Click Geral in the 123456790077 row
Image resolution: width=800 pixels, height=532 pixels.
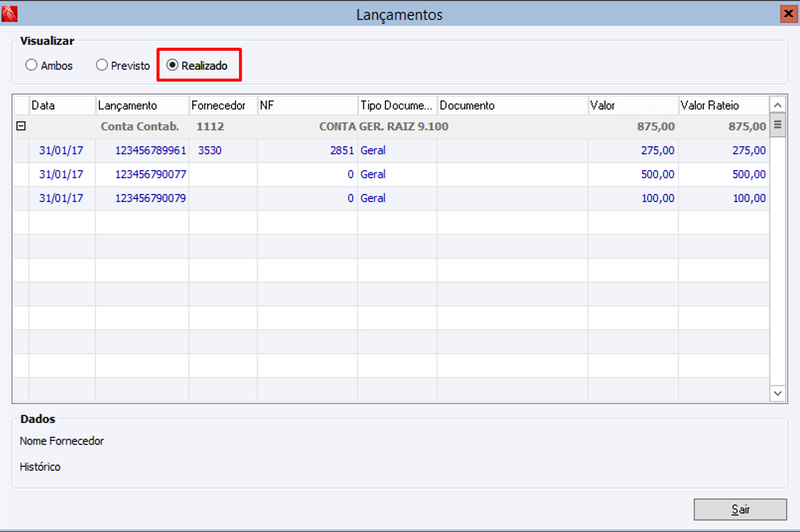point(373,174)
